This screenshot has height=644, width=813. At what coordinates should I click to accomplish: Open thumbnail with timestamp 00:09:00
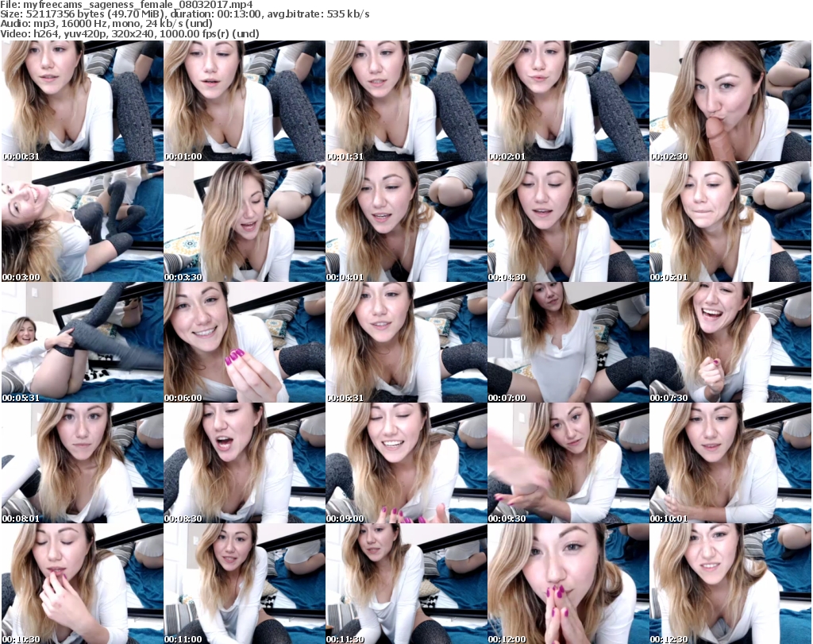point(406,464)
